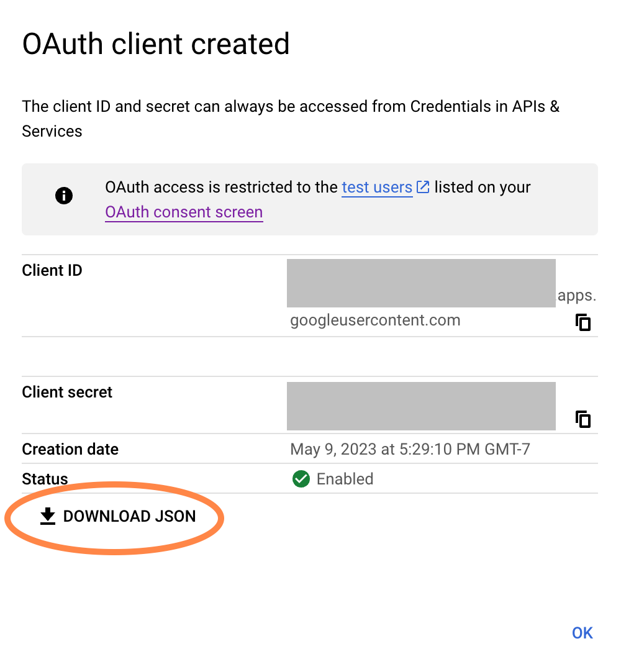Dismiss the dialog with the OK button
The width and height of the screenshot is (621, 672).
pos(582,632)
